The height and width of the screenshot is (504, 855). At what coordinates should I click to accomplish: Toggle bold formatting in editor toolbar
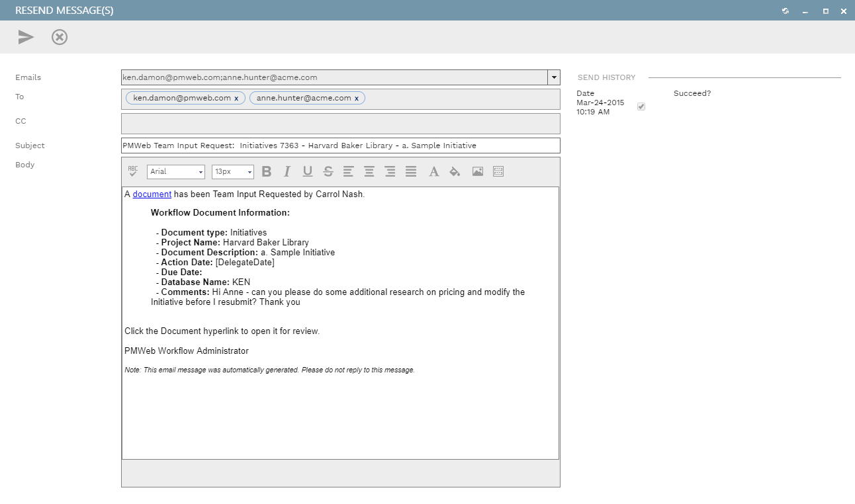click(267, 172)
